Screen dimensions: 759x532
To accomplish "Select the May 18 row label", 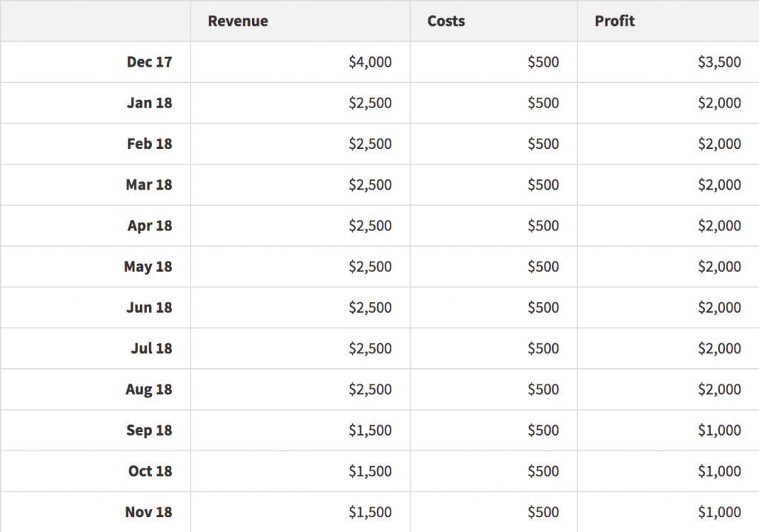I will pyautogui.click(x=148, y=267).
